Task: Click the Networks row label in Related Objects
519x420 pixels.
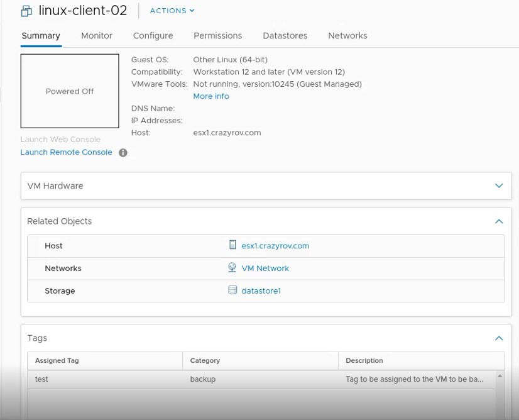Action: (63, 268)
